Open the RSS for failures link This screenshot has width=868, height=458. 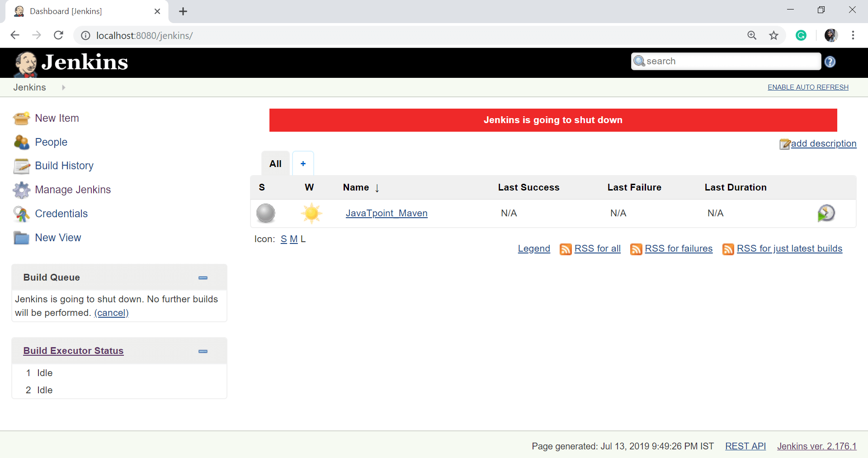pyautogui.click(x=679, y=248)
